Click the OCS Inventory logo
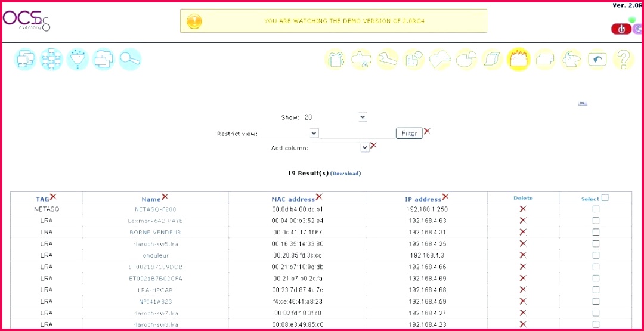This screenshot has height=331, width=644. tap(27, 20)
